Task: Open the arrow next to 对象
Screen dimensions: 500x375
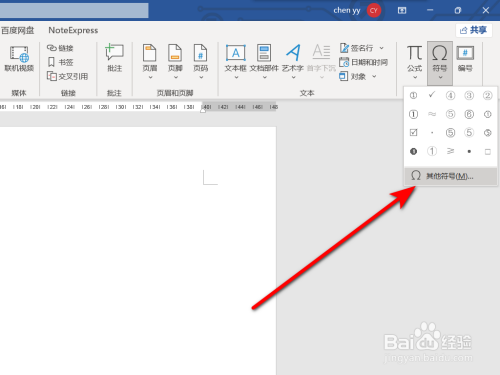Action: pos(374,76)
